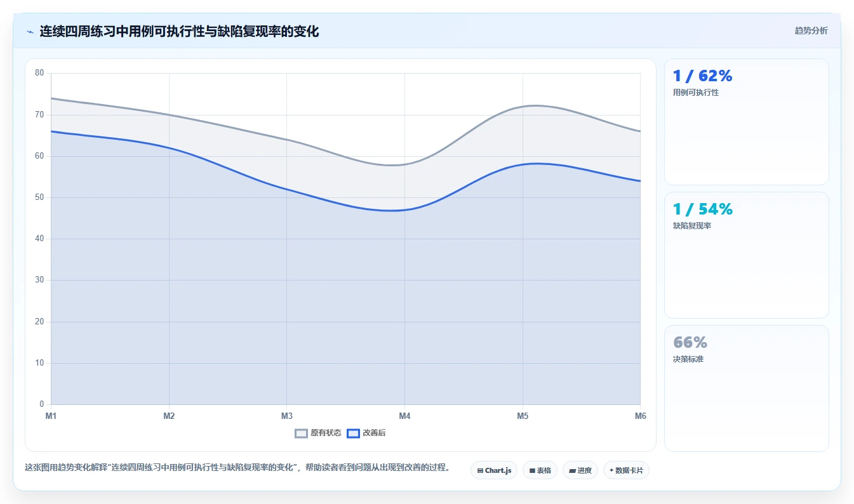
Task: Click the title 连续四周练习中用例可执行性与缺陷复现率的变化
Action: (179, 31)
